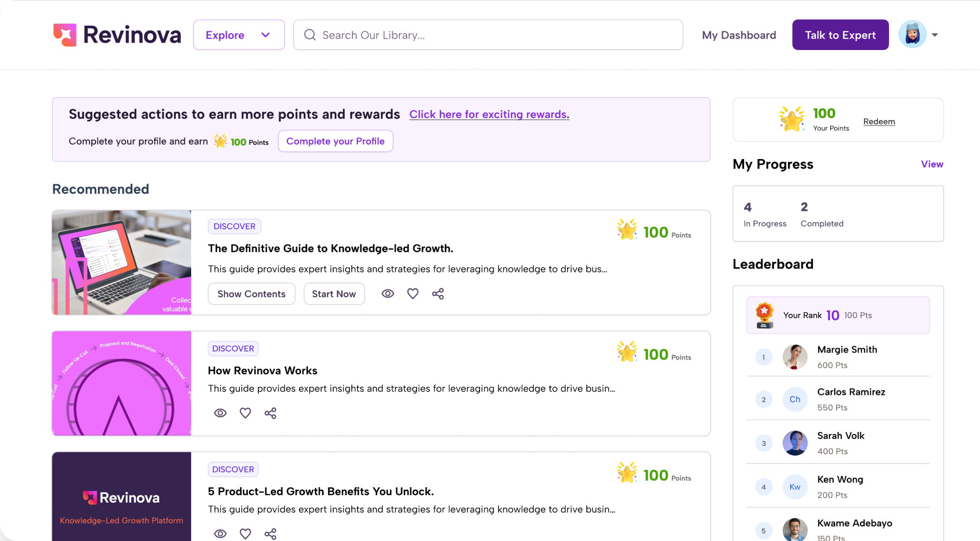Select Carlos Ramirez in the leaderboard
This screenshot has height=541, width=980.
click(838, 400)
